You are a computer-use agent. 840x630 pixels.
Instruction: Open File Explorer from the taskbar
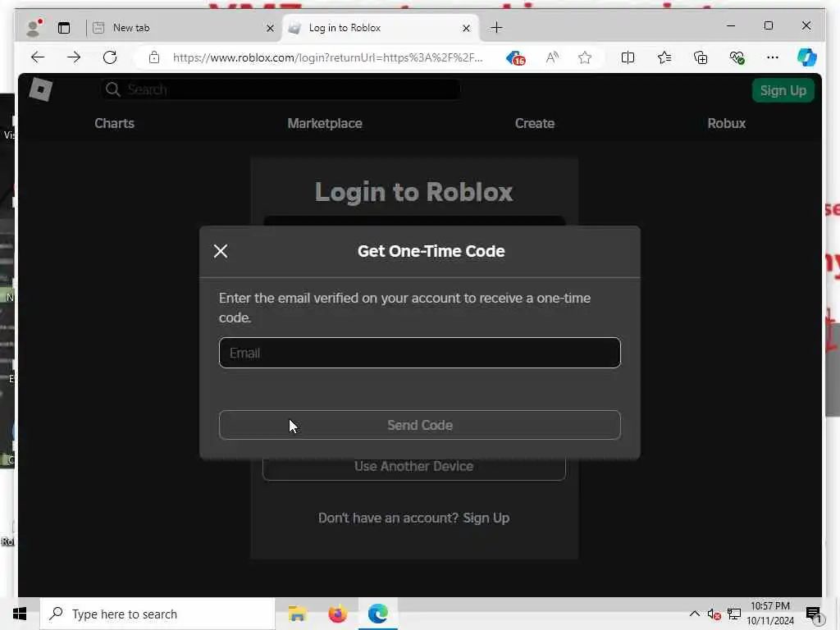pos(297,614)
